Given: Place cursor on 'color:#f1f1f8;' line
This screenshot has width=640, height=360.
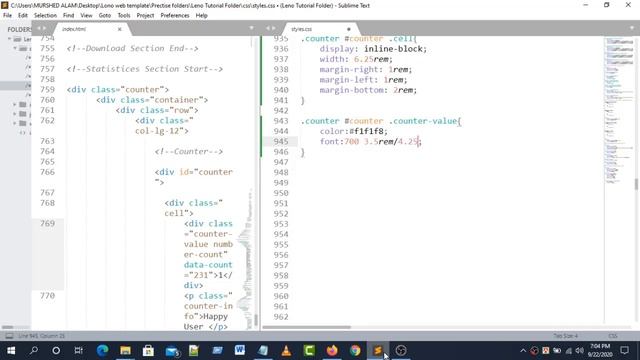Looking at the screenshot, I should [x=353, y=131].
